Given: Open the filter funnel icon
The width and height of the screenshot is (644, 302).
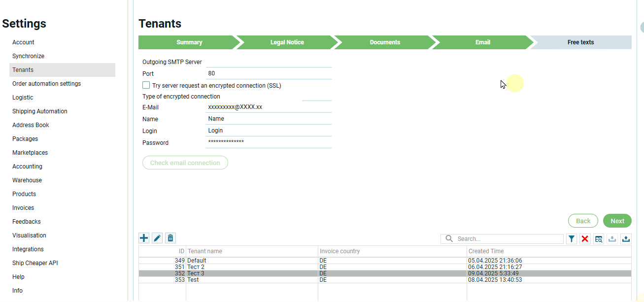Looking at the screenshot, I should (x=572, y=239).
